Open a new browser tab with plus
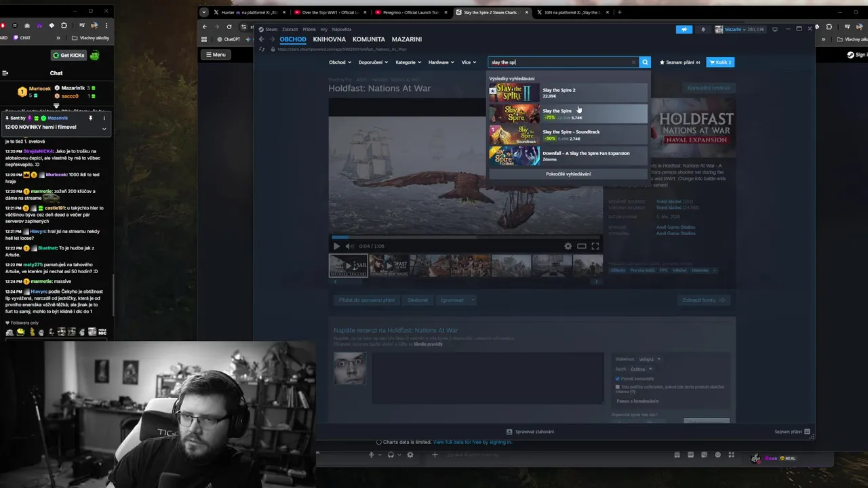This screenshot has height=488, width=868. pos(619,12)
